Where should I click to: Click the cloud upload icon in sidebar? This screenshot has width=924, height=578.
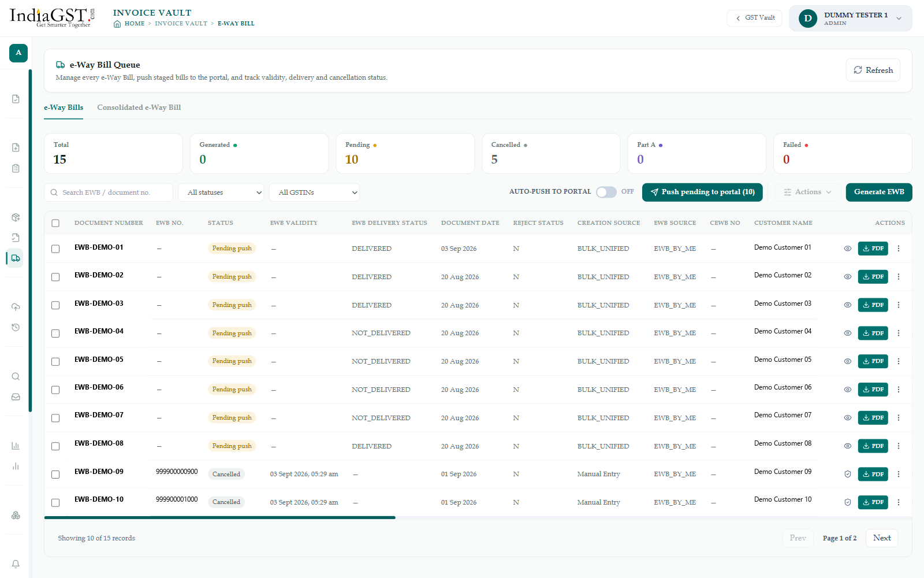click(16, 306)
